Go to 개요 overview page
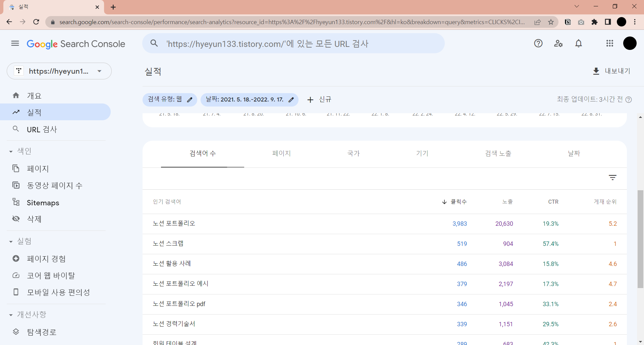644x345 pixels. pos(55,95)
